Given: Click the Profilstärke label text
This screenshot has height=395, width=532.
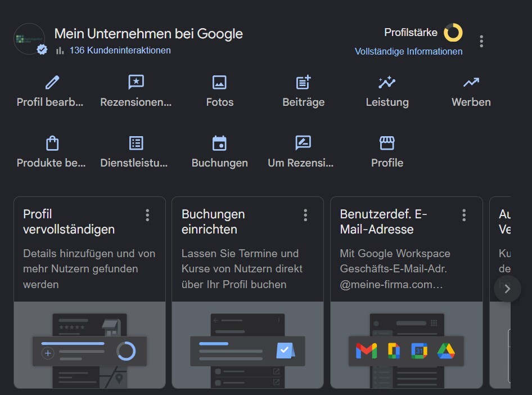Looking at the screenshot, I should 411,33.
